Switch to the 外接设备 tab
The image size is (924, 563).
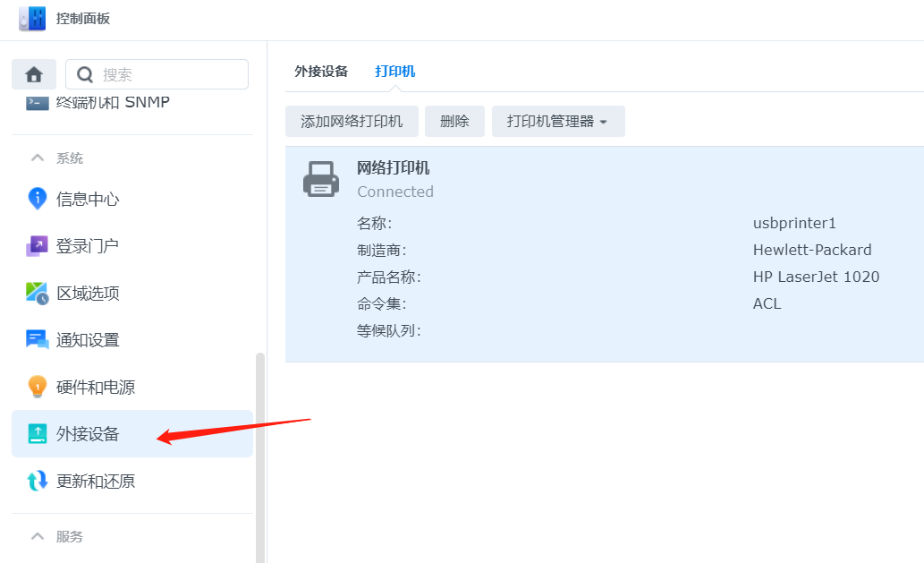pos(321,72)
